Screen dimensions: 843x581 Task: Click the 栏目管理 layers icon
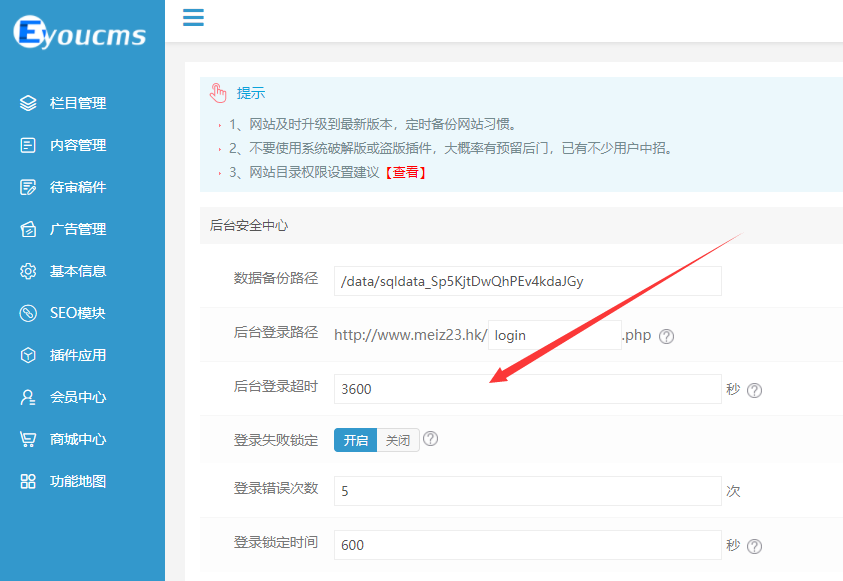tap(28, 103)
